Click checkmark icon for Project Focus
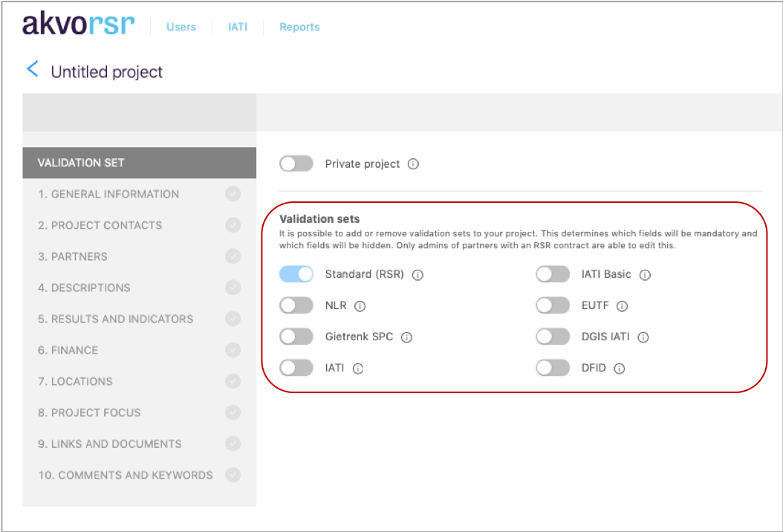The width and height of the screenshot is (783, 532). tap(233, 412)
